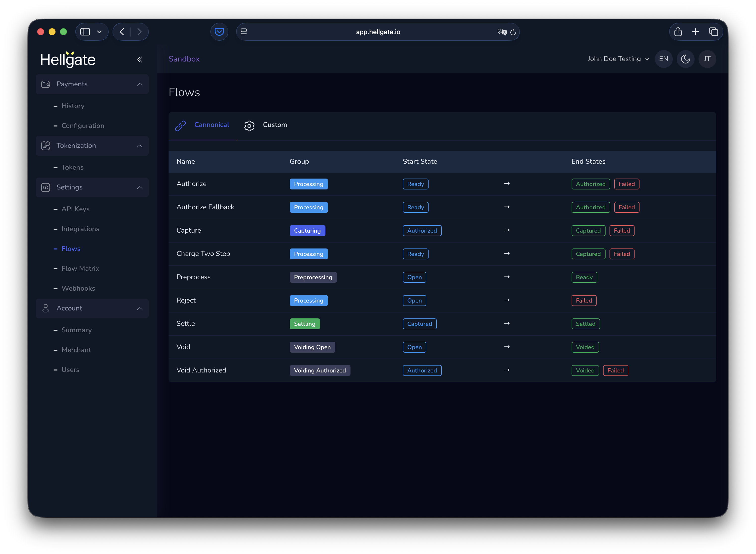Screen dimensions: 756x554
Task: Open the JT profile avatar menu
Action: (x=707, y=59)
